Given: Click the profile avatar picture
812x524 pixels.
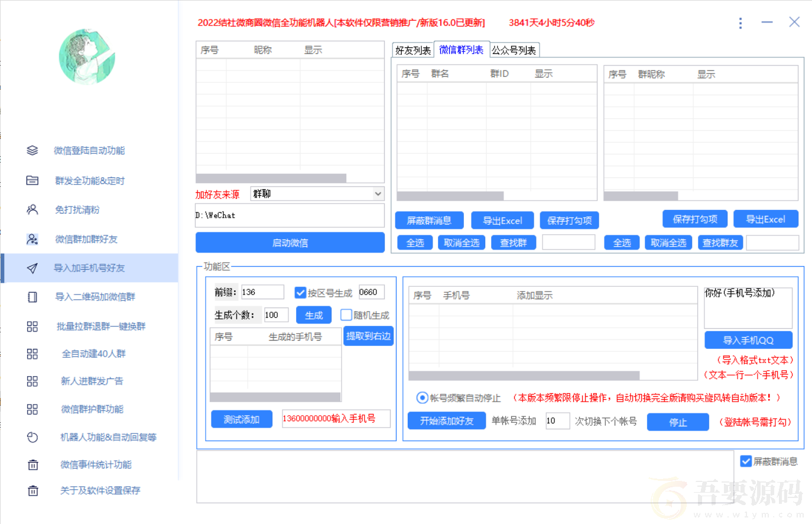Looking at the screenshot, I should tap(87, 57).
